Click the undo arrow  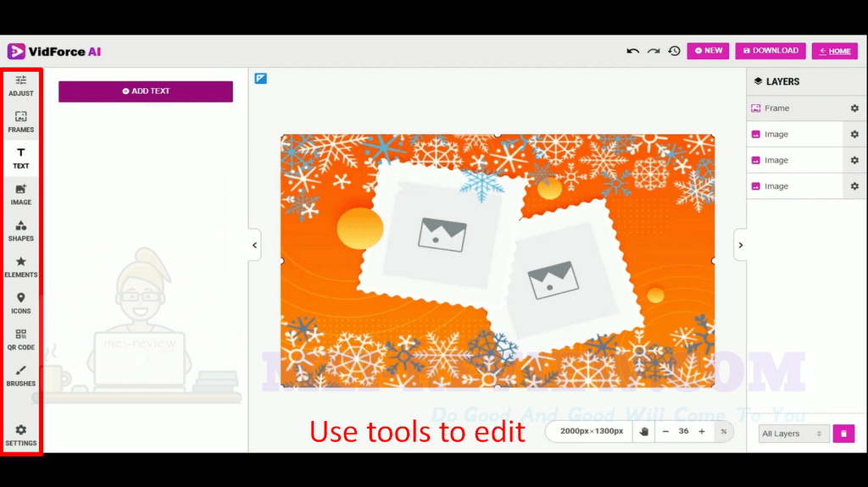pyautogui.click(x=632, y=51)
